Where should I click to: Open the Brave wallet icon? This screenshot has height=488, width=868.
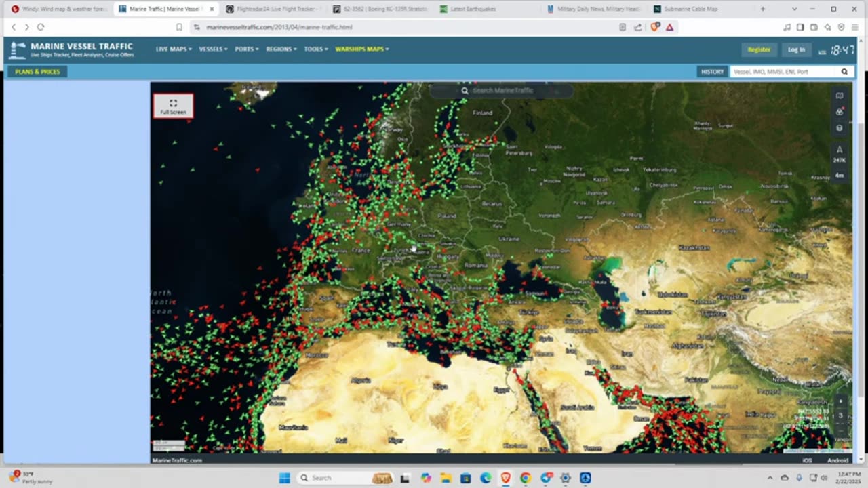814,27
